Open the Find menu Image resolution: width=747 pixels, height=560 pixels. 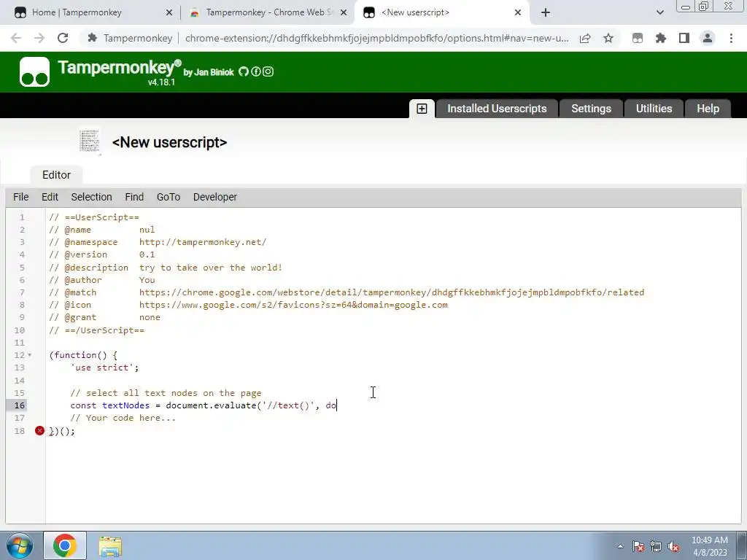134,197
